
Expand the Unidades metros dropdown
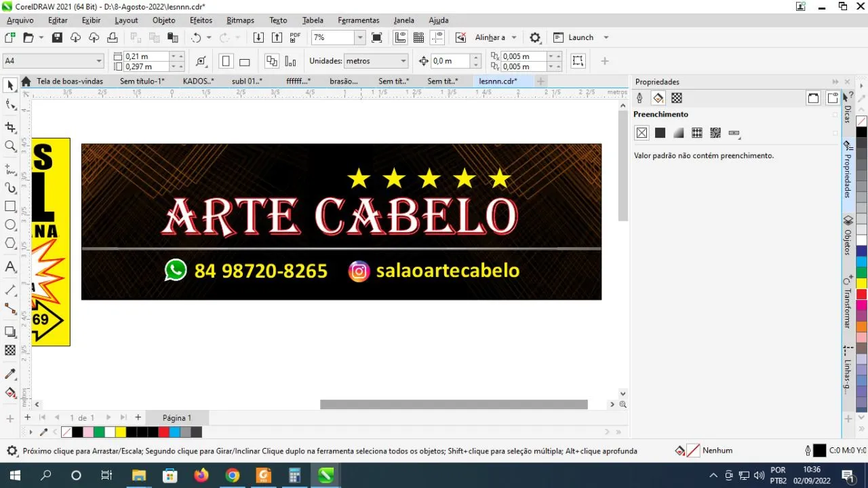[x=376, y=61]
